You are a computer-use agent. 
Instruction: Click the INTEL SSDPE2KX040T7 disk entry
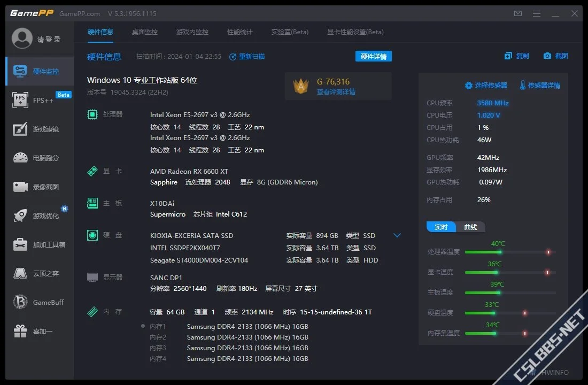pos(185,248)
